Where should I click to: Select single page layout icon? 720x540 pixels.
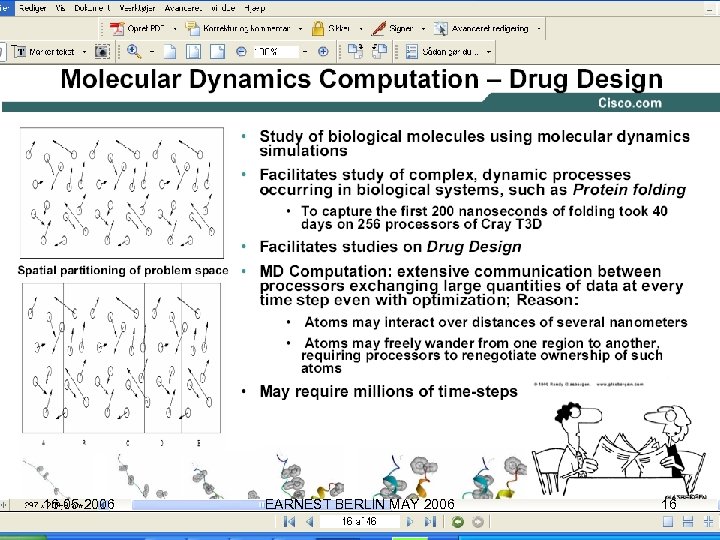coord(668,522)
